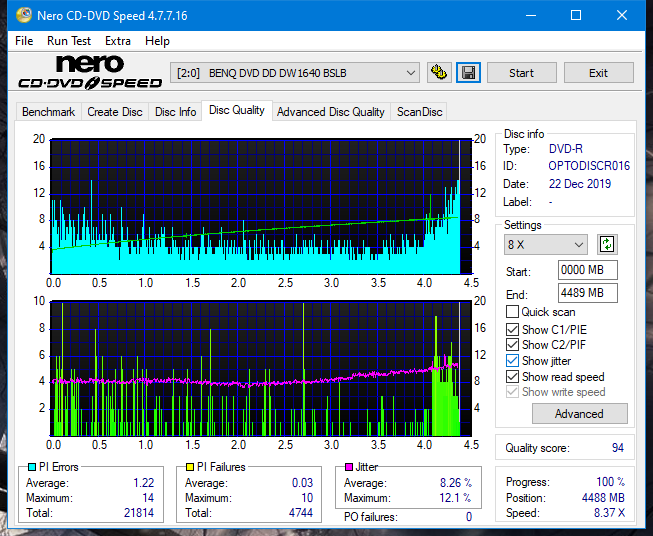The height and width of the screenshot is (536, 653).
Task: Click the PI Failures average 0.03
Action: tap(302, 483)
